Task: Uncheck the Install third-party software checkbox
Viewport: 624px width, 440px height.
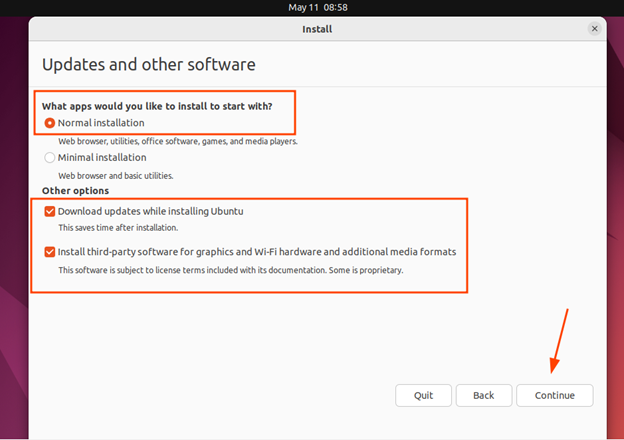Action: 50,252
